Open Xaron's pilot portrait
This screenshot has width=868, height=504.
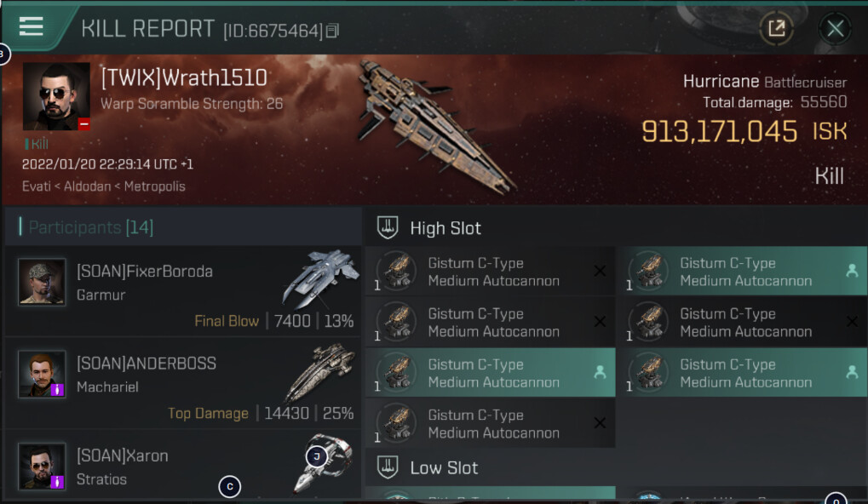[x=42, y=466]
